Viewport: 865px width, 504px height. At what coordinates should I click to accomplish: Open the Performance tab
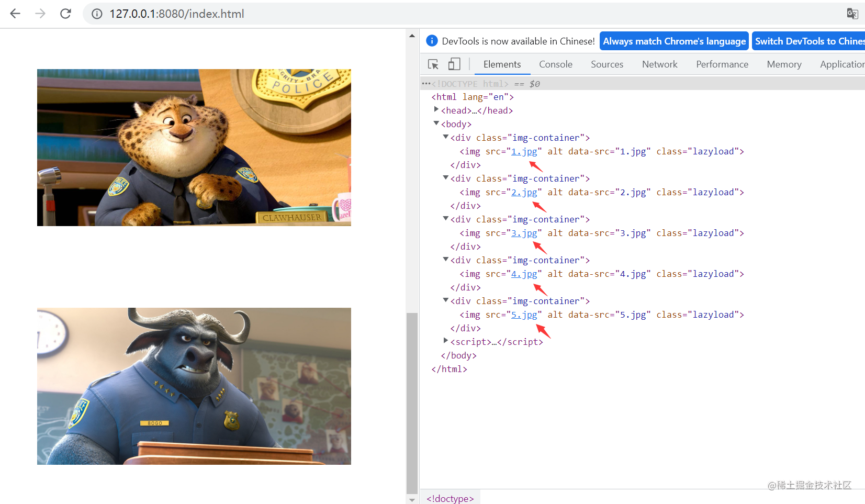coord(722,64)
